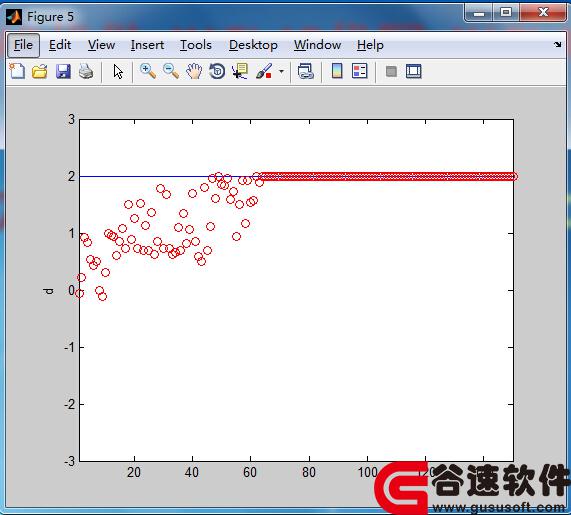Open the Tools menu

tap(196, 45)
